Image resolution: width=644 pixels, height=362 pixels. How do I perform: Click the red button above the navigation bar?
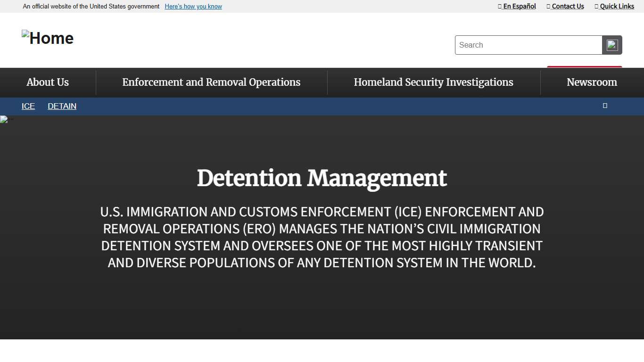[584, 67]
